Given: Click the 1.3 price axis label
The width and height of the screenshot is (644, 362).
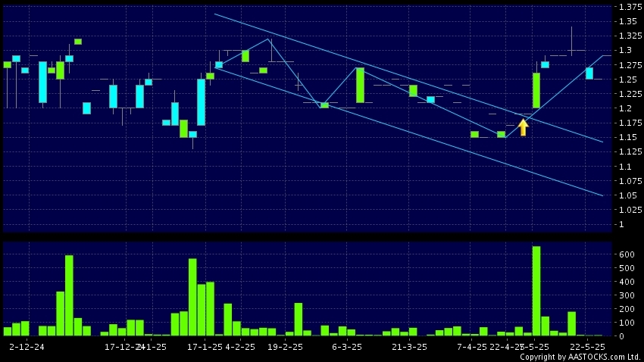Looking at the screenshot, I should point(626,50).
